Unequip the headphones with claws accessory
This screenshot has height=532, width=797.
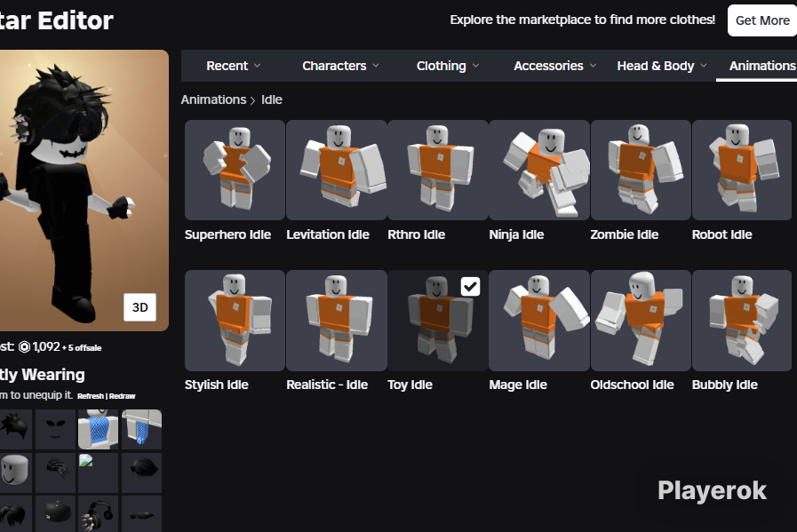[x=98, y=513]
